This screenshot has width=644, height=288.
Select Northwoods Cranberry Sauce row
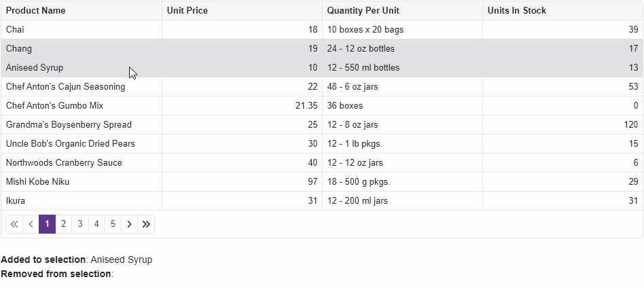click(322, 163)
